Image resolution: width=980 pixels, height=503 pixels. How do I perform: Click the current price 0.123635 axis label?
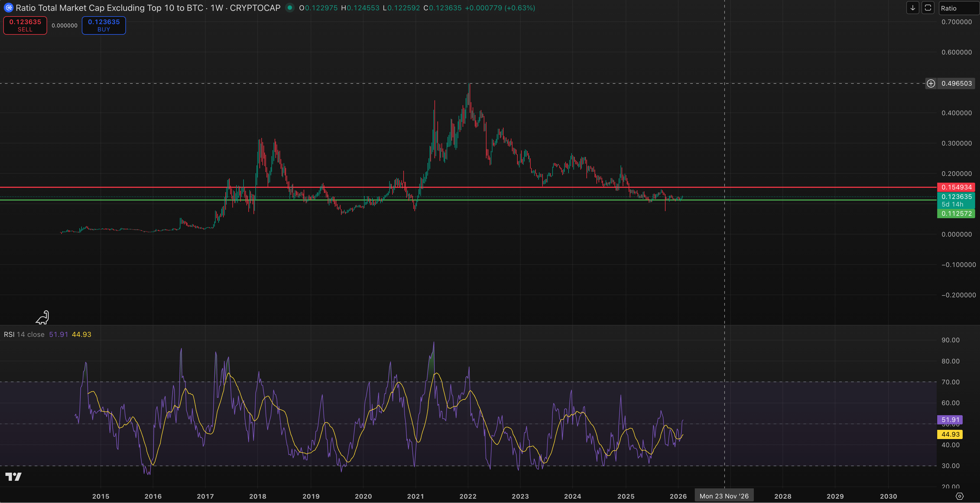pos(956,197)
